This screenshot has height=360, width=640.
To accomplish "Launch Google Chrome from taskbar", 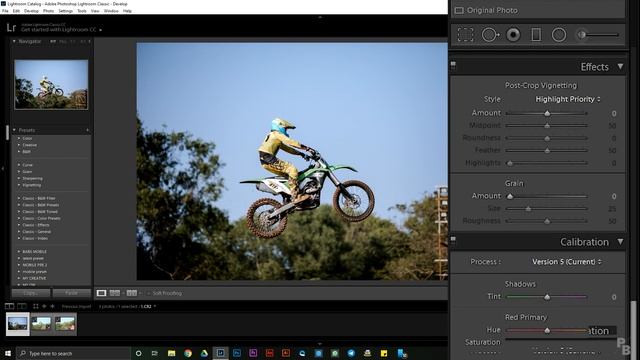I will coord(188,353).
